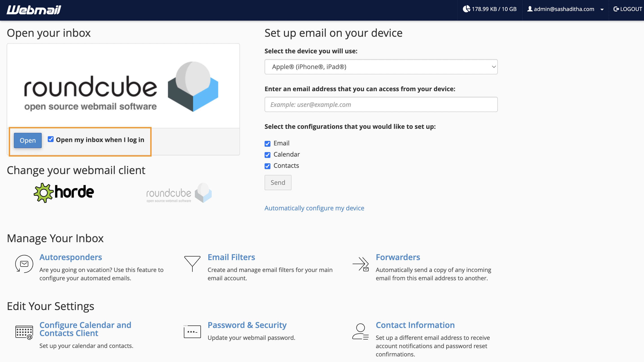644x362 pixels.
Task: Click the Webmail logo in header
Action: coord(34,10)
